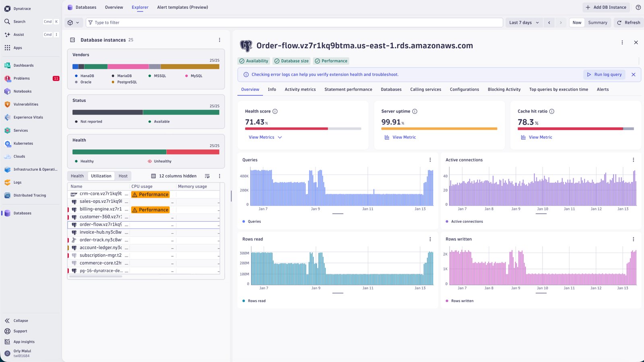Screen dimensions: 644x362
Task: Open table options three-dot menu
Action: (x=219, y=176)
